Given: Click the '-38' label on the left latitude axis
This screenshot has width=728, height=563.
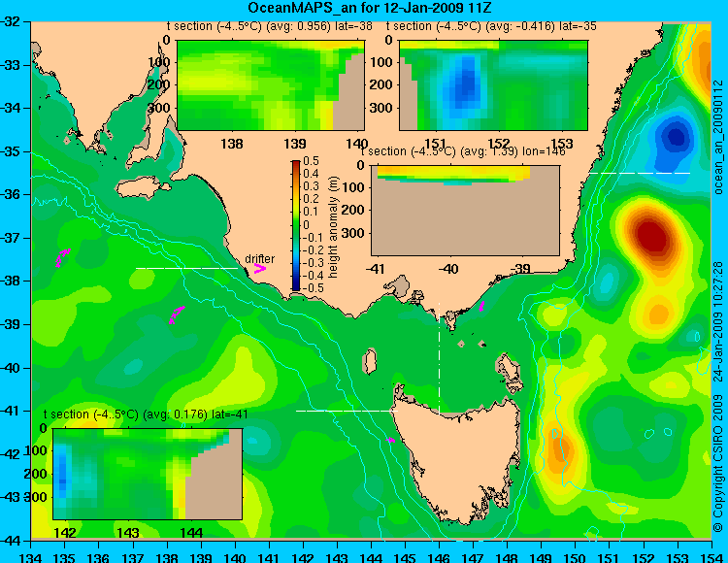Looking at the screenshot, I should [x=11, y=281].
